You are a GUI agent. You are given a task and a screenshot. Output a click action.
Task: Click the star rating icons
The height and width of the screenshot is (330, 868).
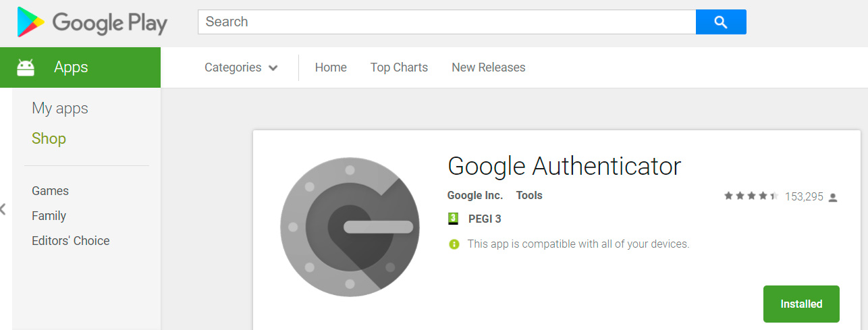pyautogui.click(x=751, y=196)
